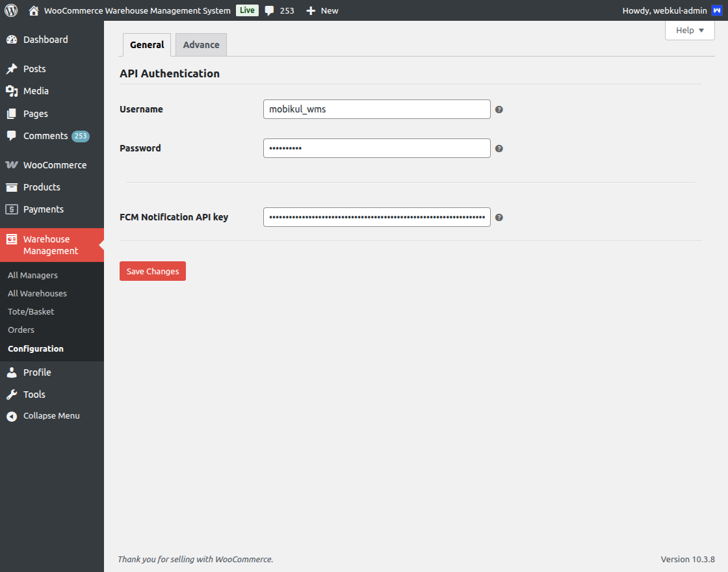
Task: Click the Live status badge
Action: pos(247,10)
